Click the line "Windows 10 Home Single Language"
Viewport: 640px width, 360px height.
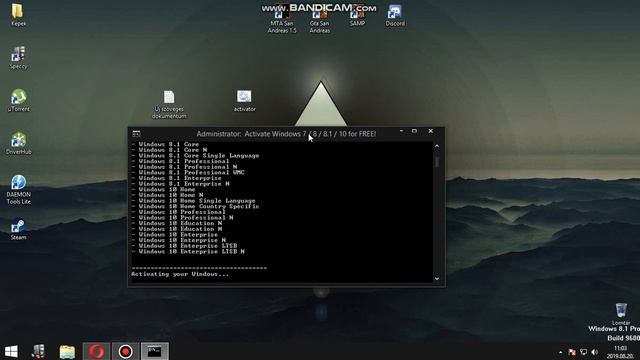(x=197, y=200)
